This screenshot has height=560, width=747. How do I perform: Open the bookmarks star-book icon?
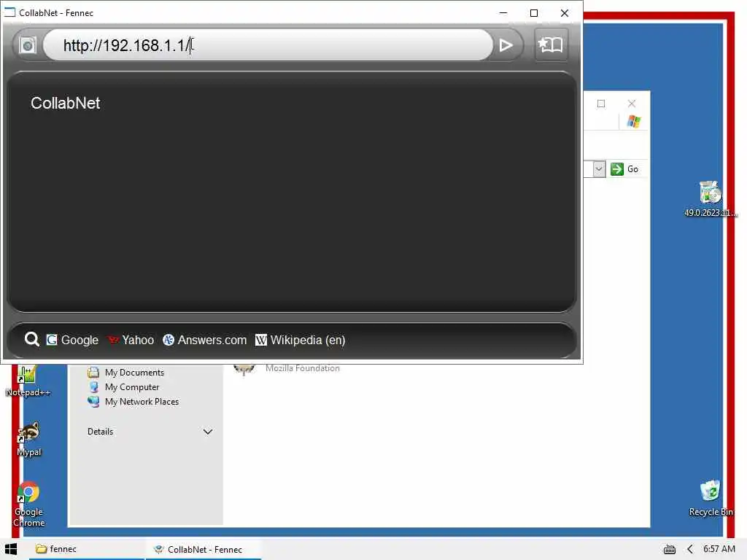coord(551,44)
